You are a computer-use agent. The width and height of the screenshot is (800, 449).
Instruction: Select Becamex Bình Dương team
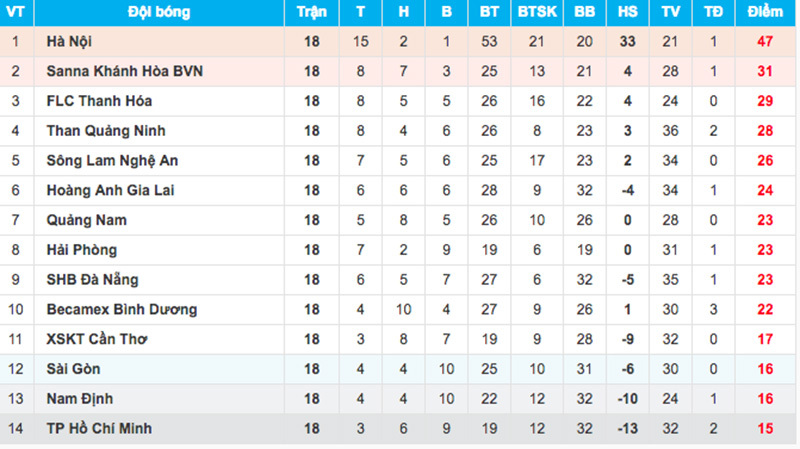[x=122, y=309]
